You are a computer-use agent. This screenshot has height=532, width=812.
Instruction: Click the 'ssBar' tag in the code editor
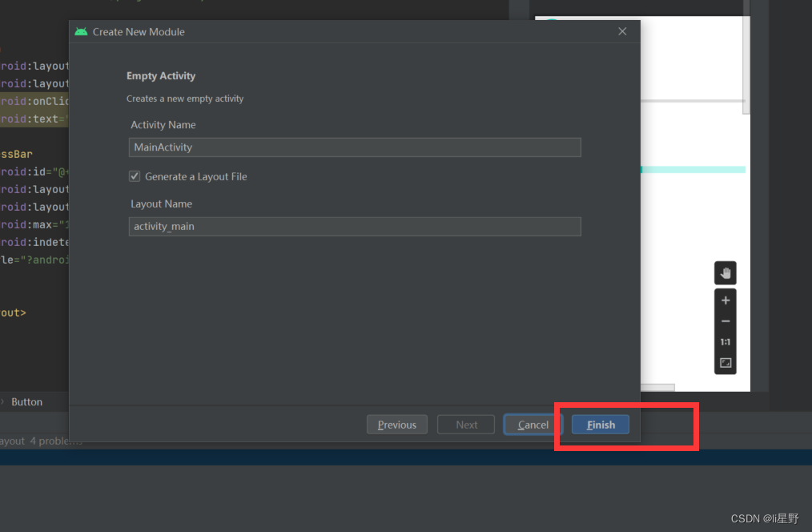coord(16,154)
